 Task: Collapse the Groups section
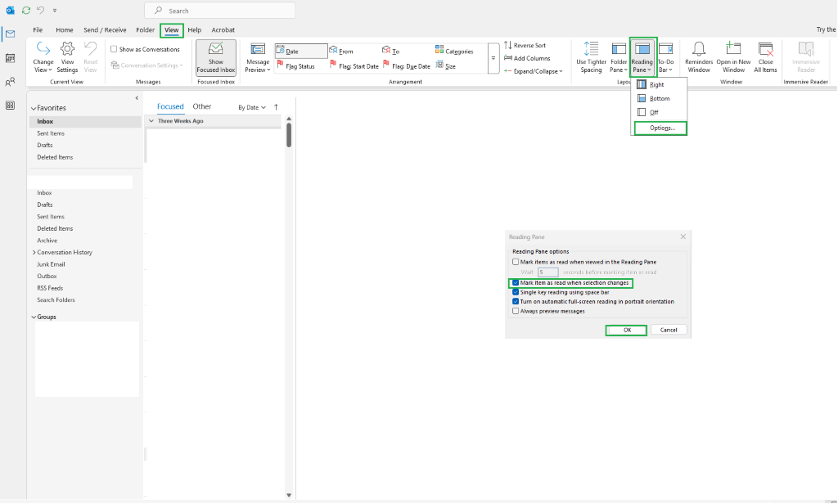click(x=34, y=317)
